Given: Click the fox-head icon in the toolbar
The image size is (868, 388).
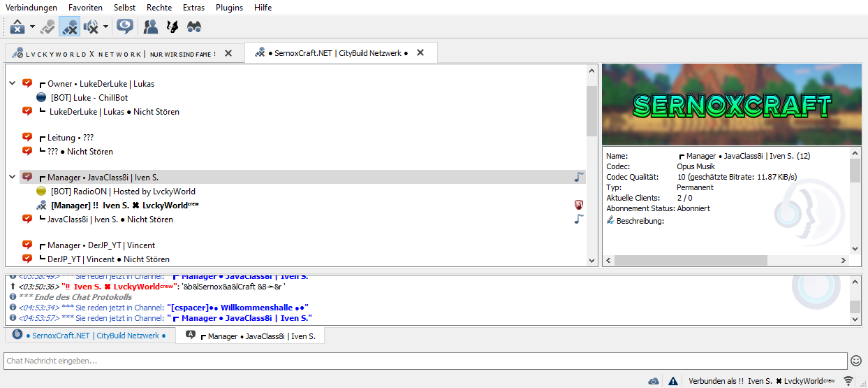Looking at the screenshot, I should tap(172, 27).
